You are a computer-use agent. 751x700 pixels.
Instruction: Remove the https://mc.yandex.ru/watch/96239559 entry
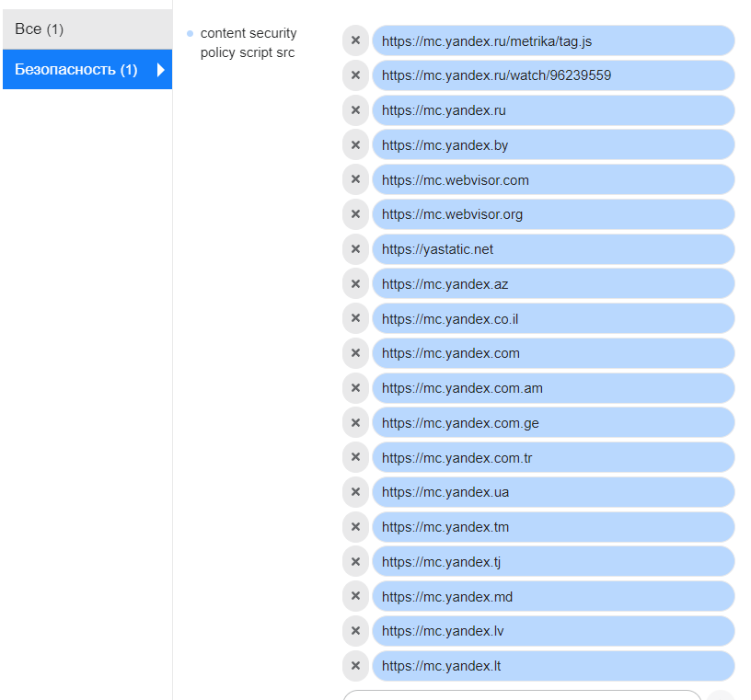pyautogui.click(x=355, y=75)
